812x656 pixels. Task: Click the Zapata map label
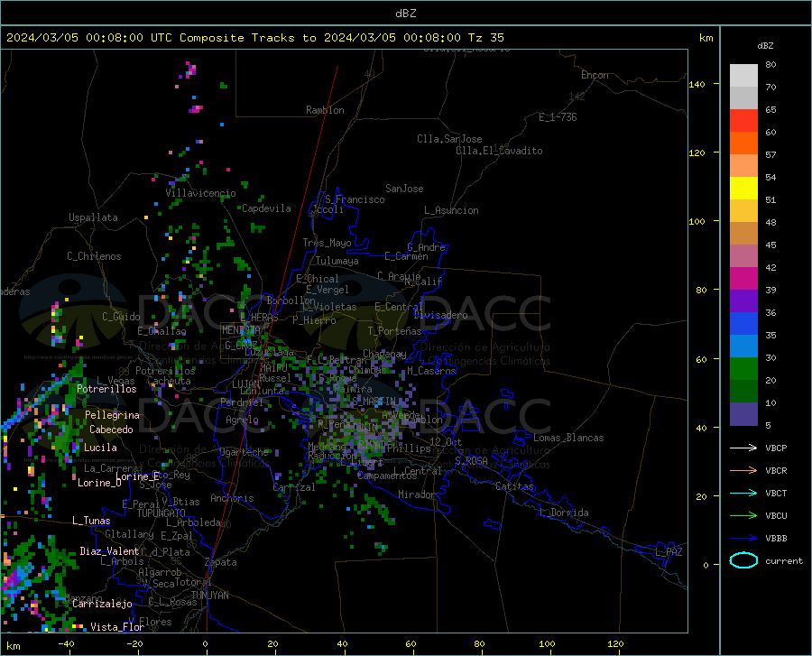point(221,562)
